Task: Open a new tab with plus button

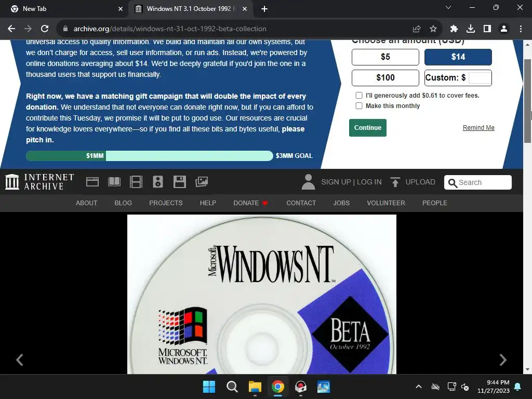Action: [264, 9]
